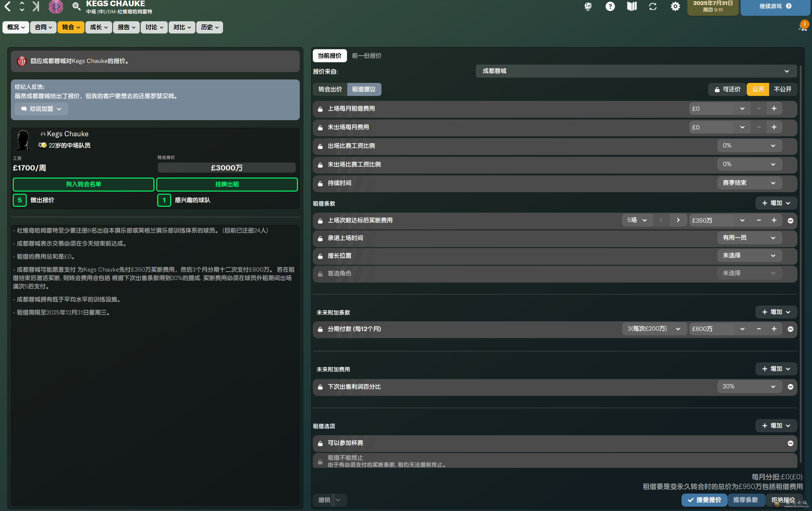This screenshot has height=511, width=812.
Task: Toggle lock on 上场每月租借费用
Action: (x=320, y=109)
